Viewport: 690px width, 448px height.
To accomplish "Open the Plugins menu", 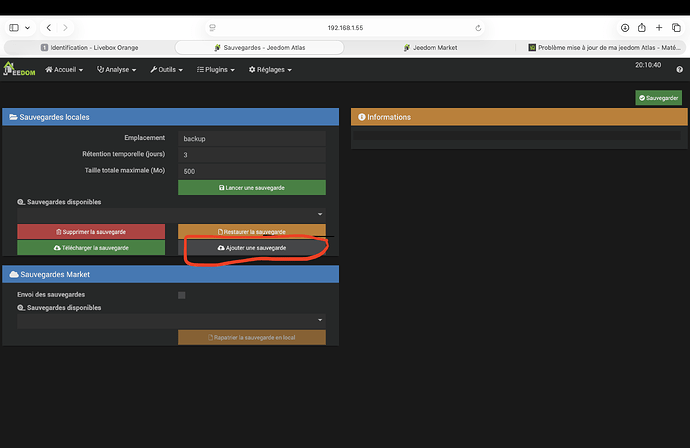I will click(216, 70).
